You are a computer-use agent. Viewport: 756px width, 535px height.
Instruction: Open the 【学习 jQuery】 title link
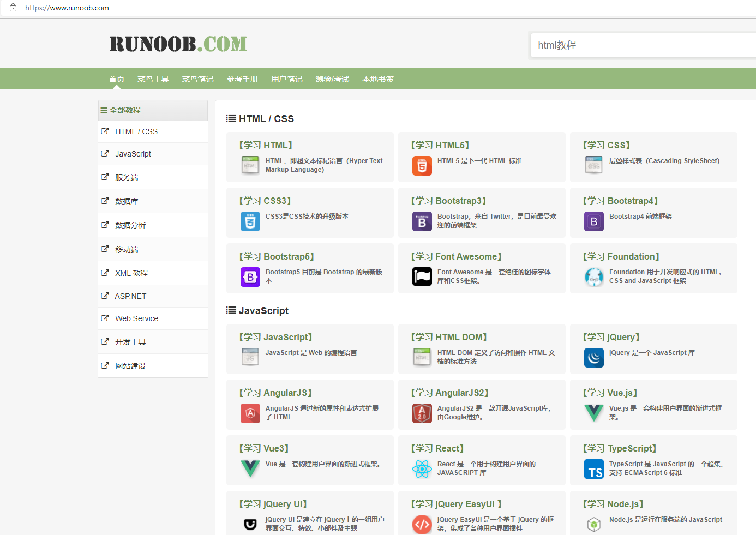click(611, 337)
